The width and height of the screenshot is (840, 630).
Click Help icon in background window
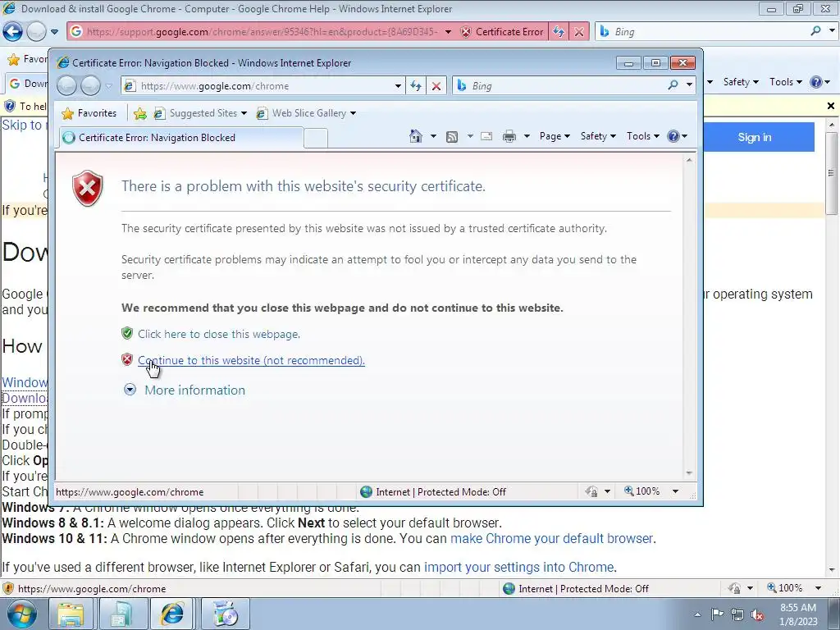(x=816, y=82)
